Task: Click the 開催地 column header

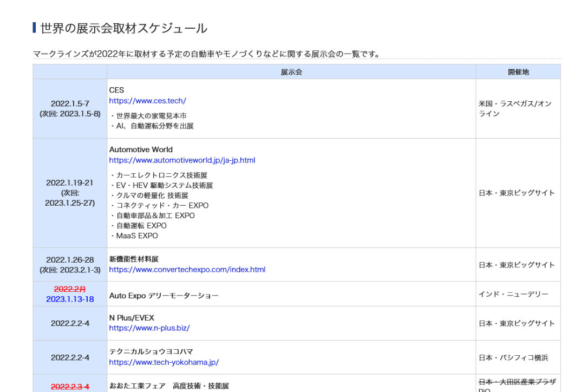Action: (518, 72)
